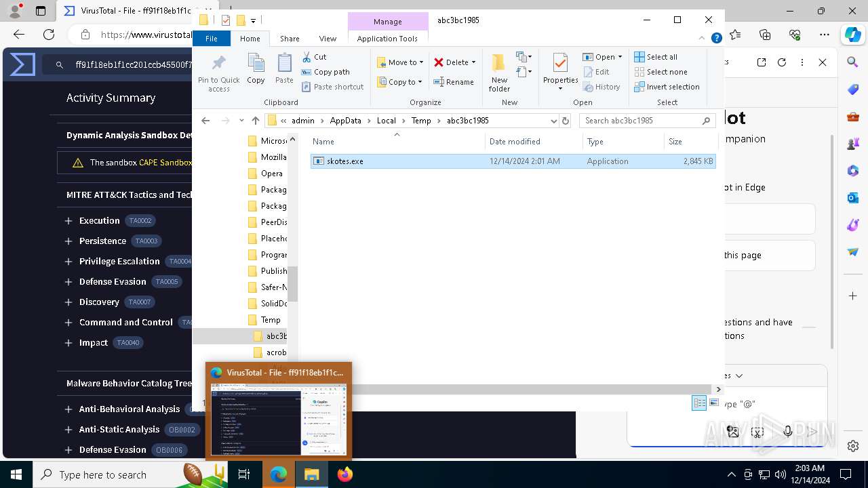Screen dimensions: 868x488
Task: Go up one folder level
Action: pyautogui.click(x=256, y=121)
